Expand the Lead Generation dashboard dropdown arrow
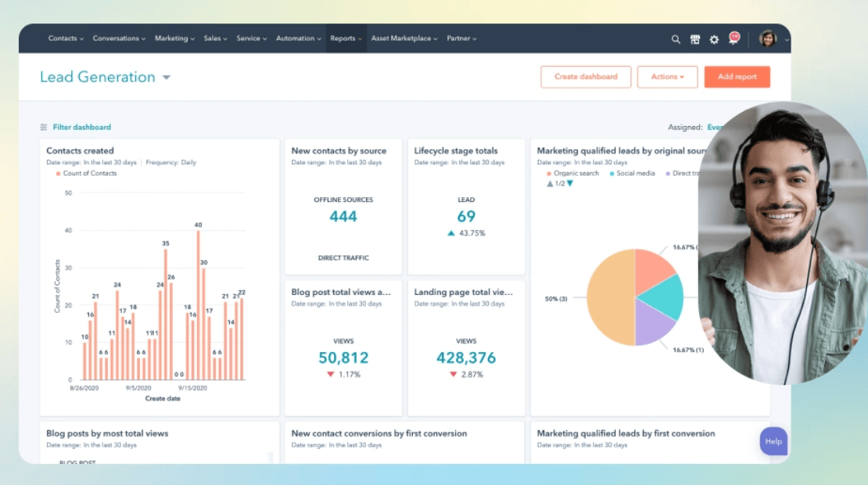The height and width of the screenshot is (485, 868). coord(166,77)
